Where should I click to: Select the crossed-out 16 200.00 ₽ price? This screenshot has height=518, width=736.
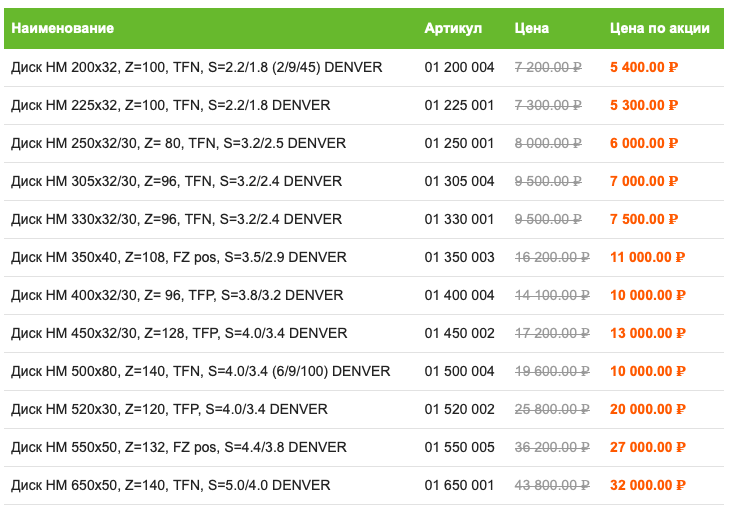pos(552,257)
